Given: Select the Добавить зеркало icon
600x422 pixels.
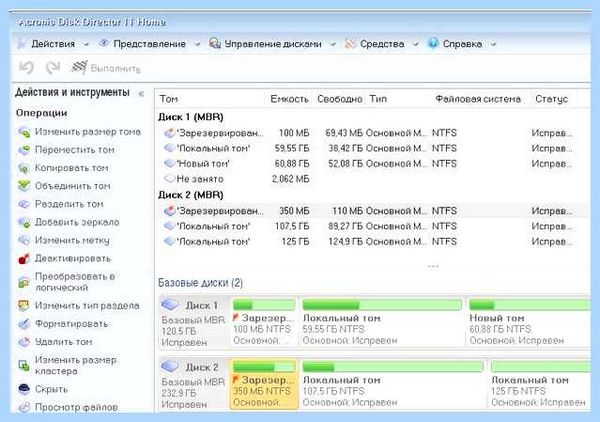Looking at the screenshot, I should pos(24,222).
